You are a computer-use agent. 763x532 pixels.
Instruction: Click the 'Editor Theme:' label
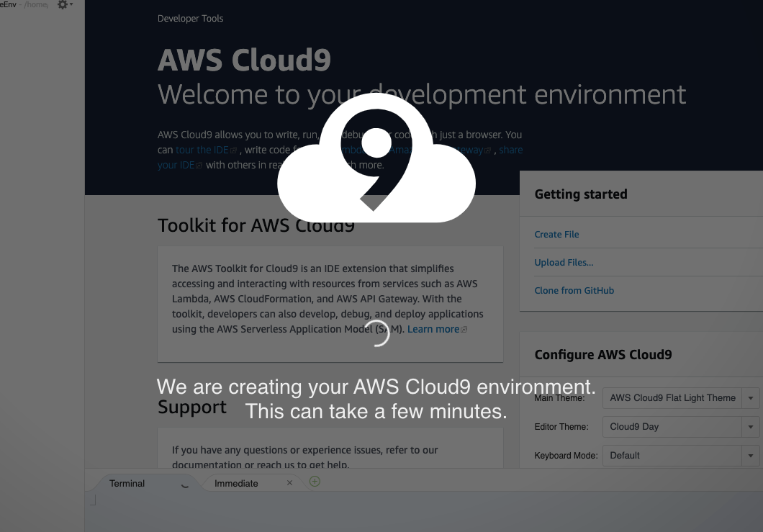pyautogui.click(x=561, y=427)
